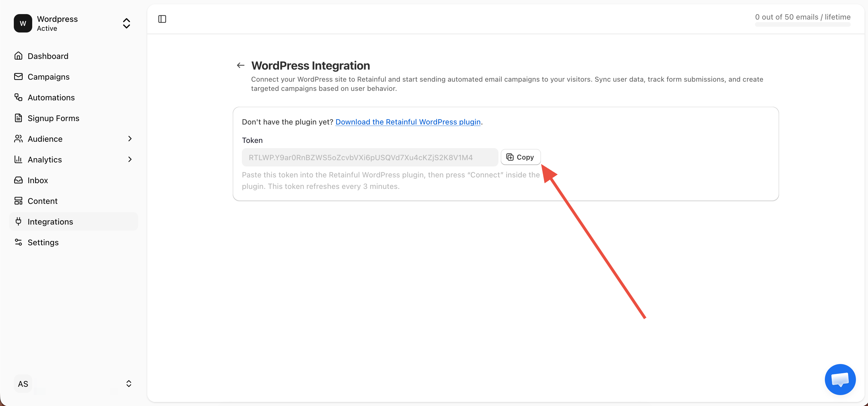Open the Dashboard menu item

click(x=73, y=56)
